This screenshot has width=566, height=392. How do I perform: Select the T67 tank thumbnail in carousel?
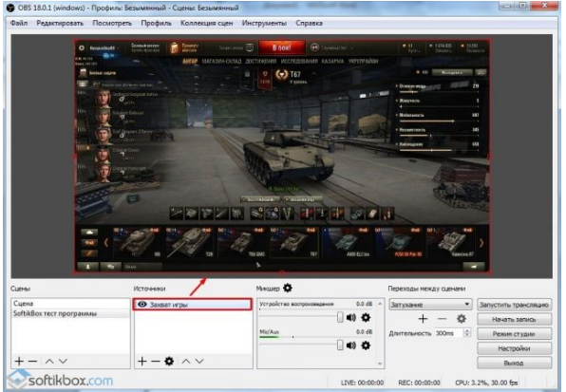pyautogui.click(x=294, y=242)
